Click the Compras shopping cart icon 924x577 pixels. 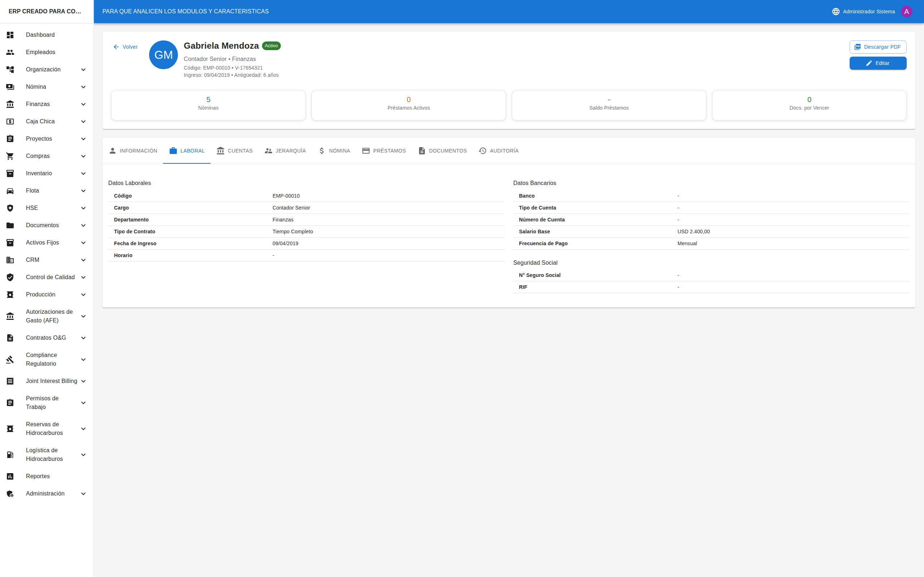click(10, 156)
